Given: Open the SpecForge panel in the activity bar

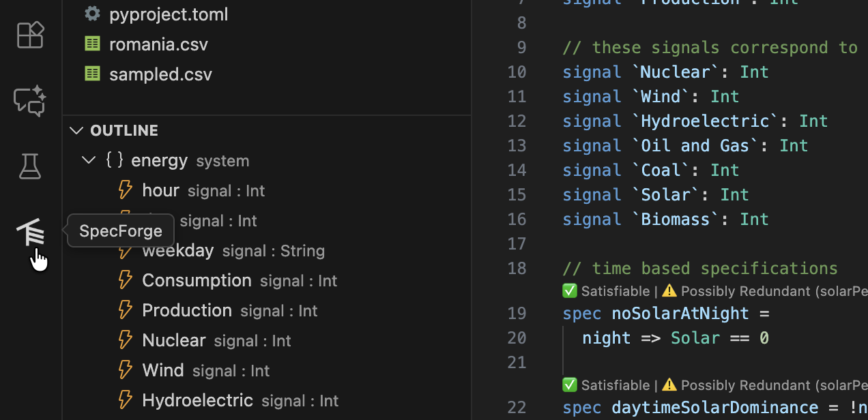Looking at the screenshot, I should [30, 232].
